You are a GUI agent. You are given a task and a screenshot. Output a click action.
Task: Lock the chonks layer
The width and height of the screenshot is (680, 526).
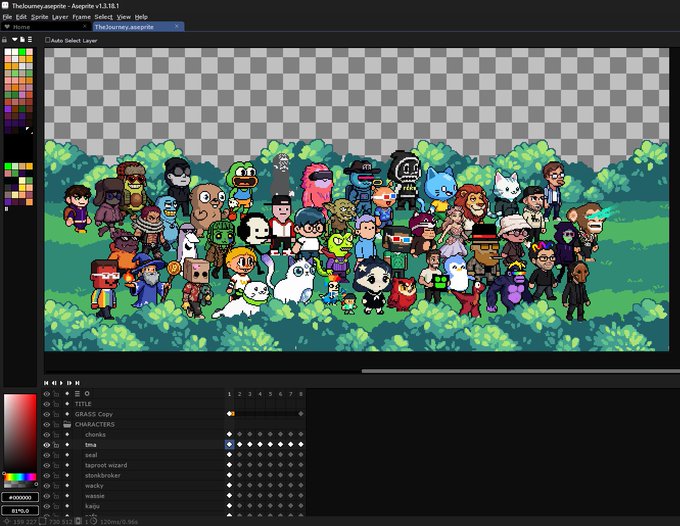[x=56, y=435]
